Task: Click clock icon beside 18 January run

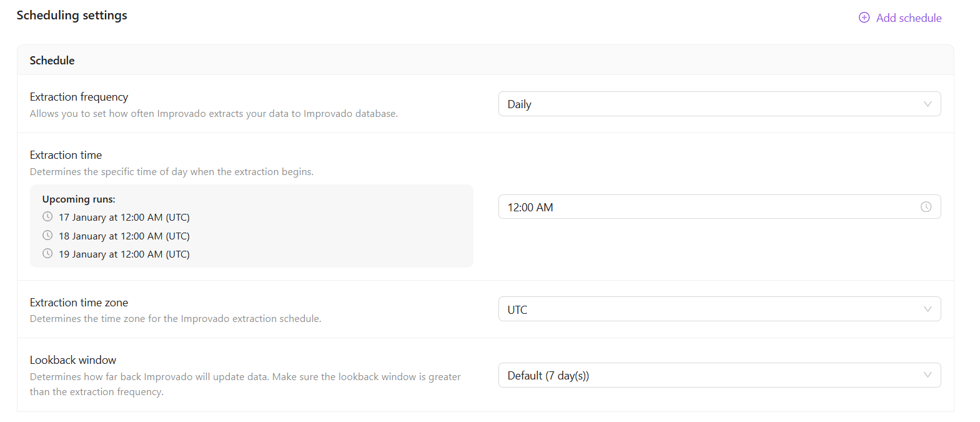Action: 47,236
